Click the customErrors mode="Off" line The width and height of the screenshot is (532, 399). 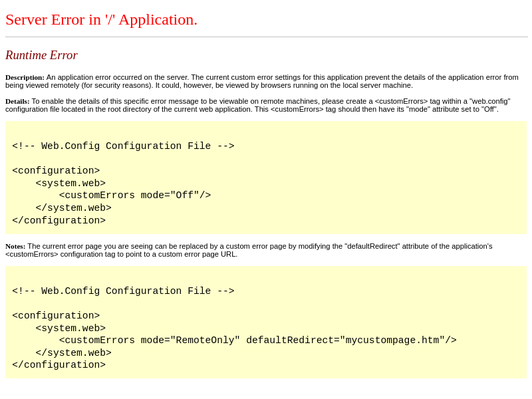coord(134,196)
